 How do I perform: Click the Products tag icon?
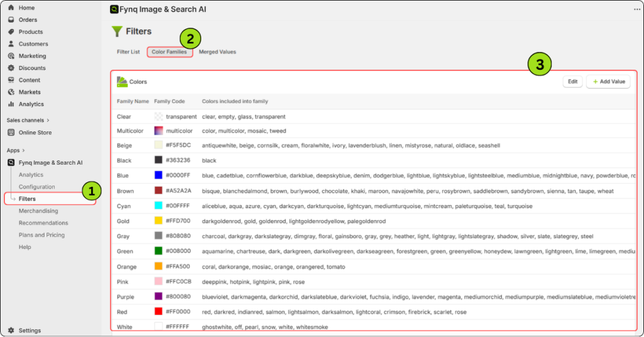[x=11, y=31]
